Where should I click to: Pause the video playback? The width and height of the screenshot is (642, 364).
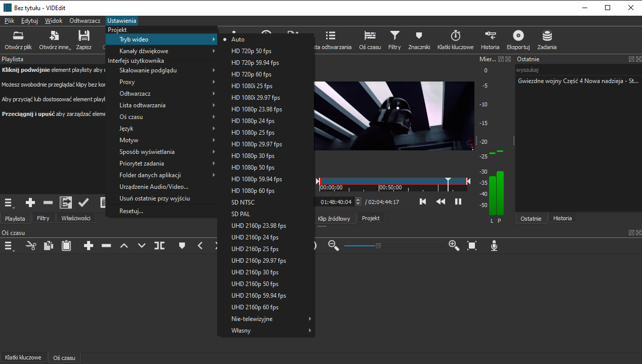458,201
